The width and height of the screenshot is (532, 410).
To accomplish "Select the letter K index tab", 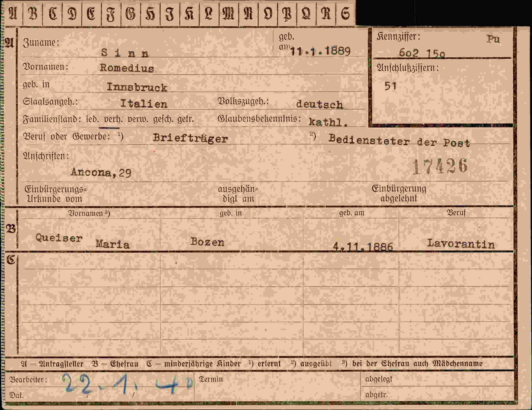I will coord(189,13).
